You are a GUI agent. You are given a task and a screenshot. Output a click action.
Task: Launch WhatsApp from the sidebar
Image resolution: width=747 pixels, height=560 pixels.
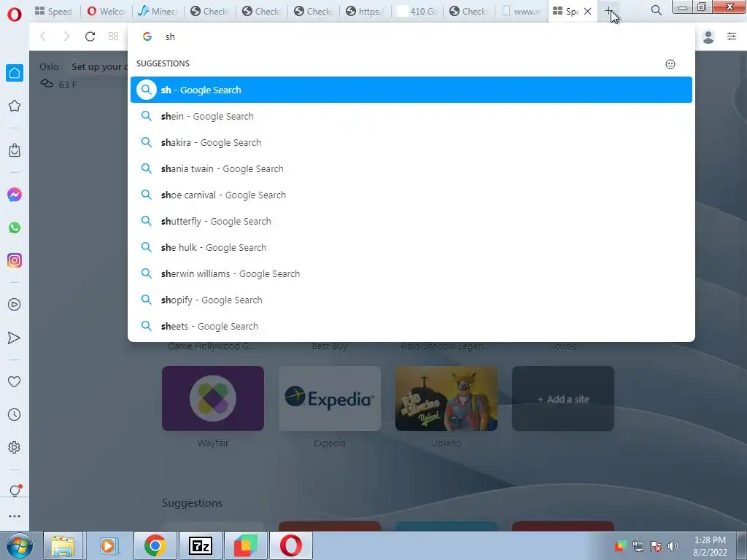pos(15,227)
